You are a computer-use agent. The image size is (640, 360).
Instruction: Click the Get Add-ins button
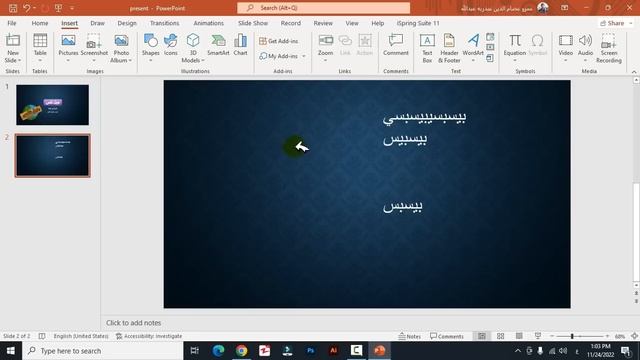pos(279,41)
